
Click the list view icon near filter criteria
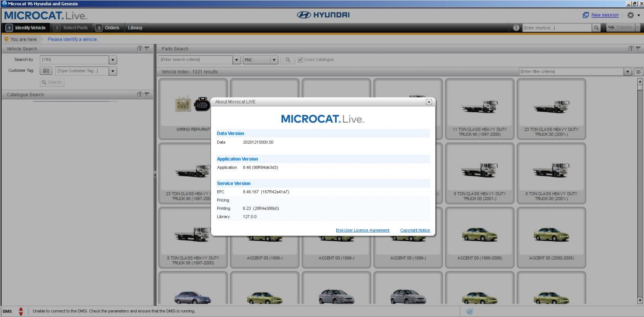[x=639, y=71]
